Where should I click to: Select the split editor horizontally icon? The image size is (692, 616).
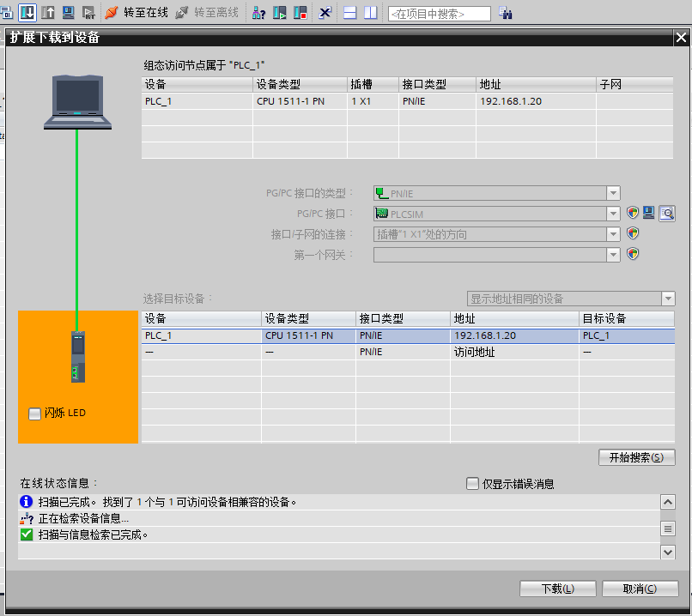[350, 13]
